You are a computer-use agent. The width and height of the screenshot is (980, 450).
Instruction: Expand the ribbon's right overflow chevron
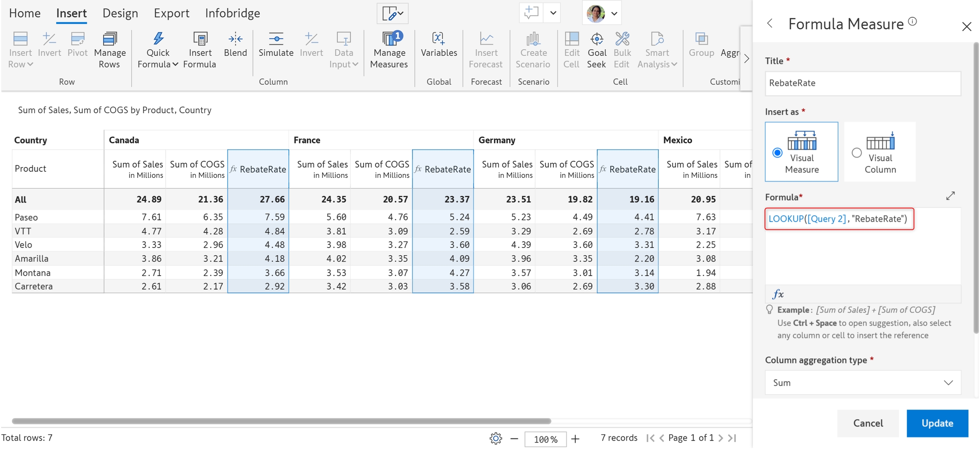(746, 59)
